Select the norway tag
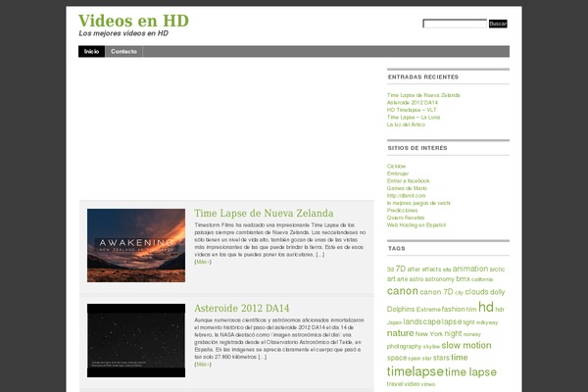Screen dimensions: 588x392 [x=471, y=334]
